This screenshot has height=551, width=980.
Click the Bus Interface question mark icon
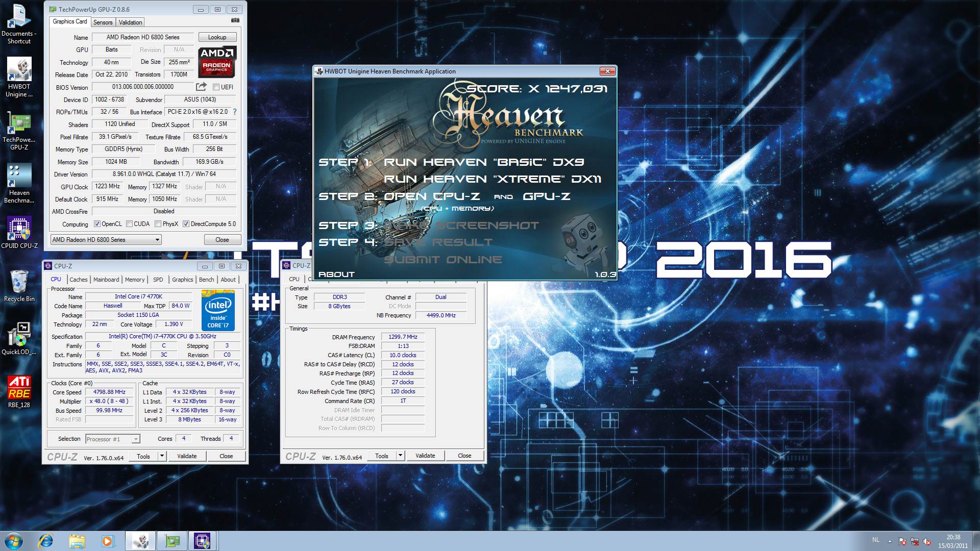click(x=235, y=112)
